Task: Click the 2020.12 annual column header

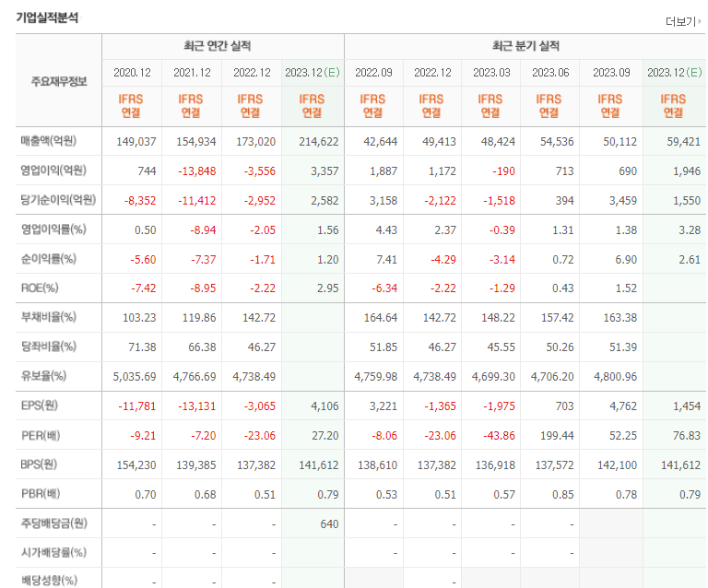Action: (132, 73)
